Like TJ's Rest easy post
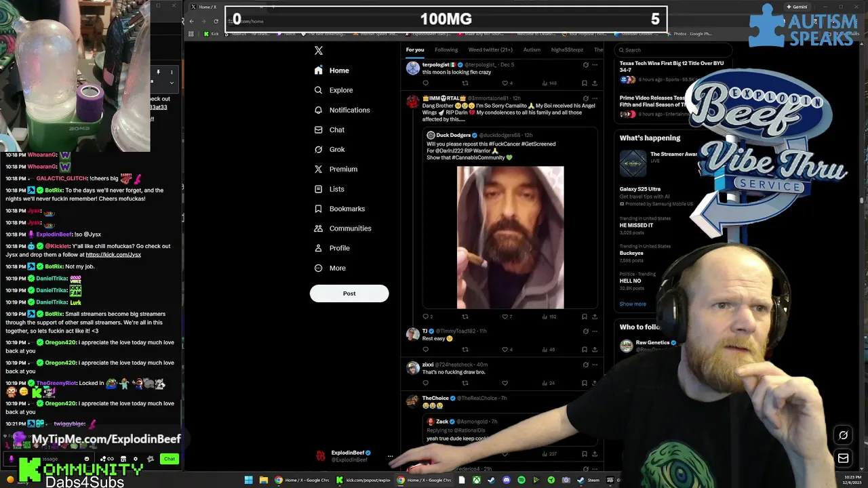The image size is (868, 488). [x=505, y=350]
